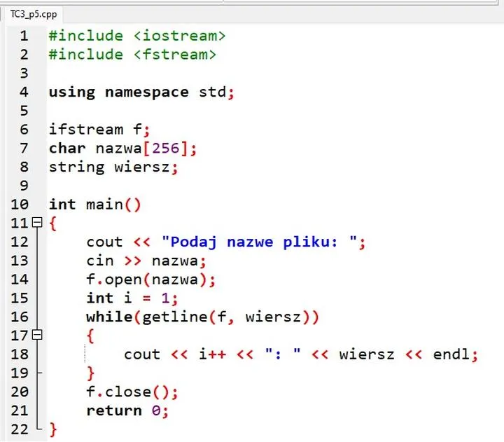Click the number 256 in the nazwa array

[170, 149]
